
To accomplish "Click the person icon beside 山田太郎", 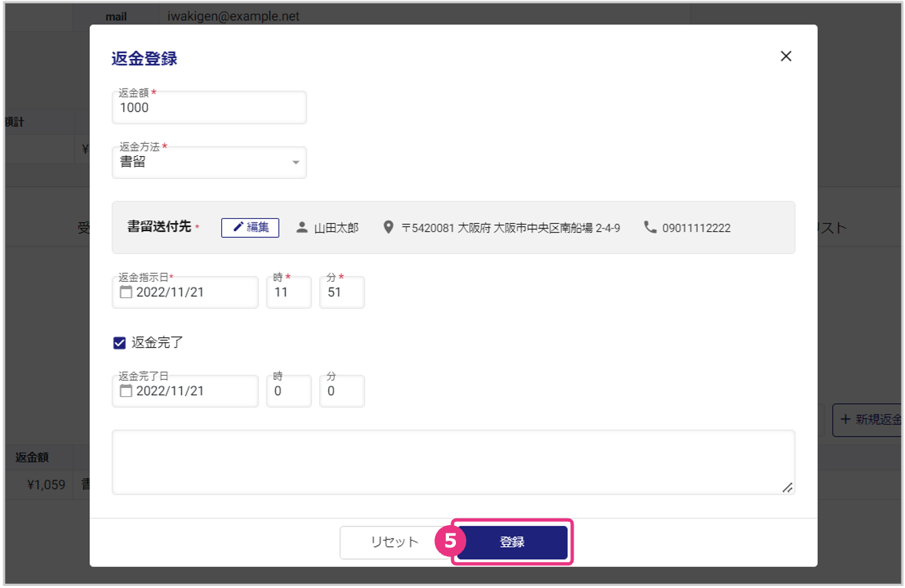I will (x=302, y=228).
